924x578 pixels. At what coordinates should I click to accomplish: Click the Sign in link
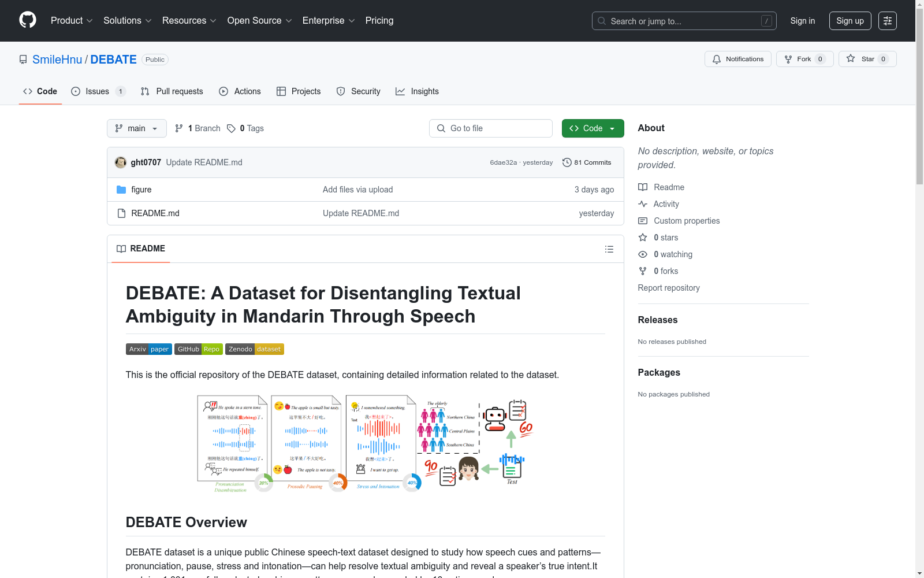[803, 21]
